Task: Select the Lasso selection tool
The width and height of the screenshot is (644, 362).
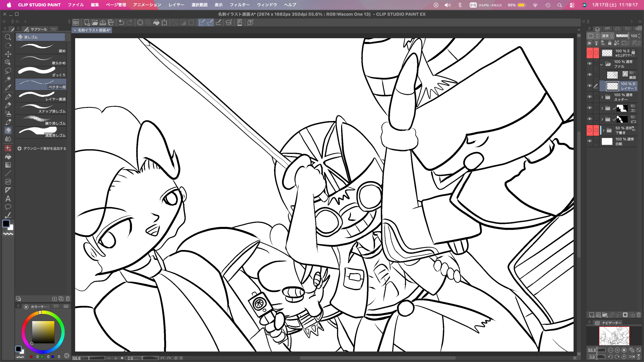Action: coord(8,71)
